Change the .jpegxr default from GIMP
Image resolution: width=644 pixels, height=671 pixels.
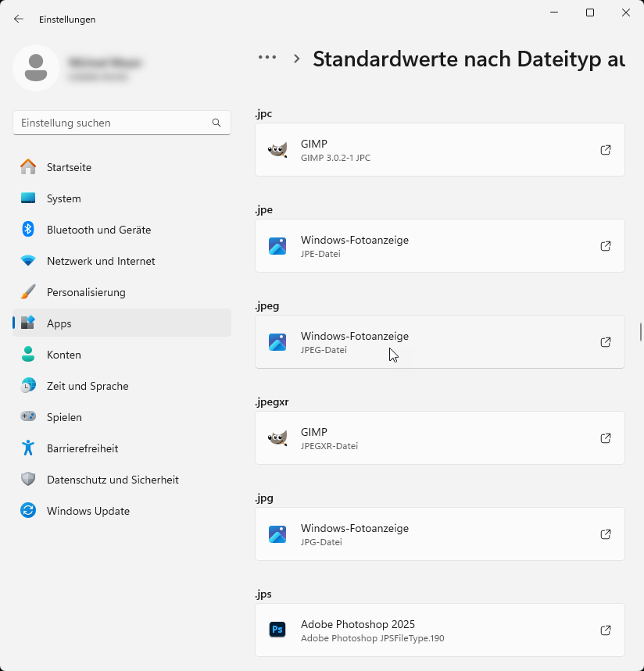(x=440, y=438)
